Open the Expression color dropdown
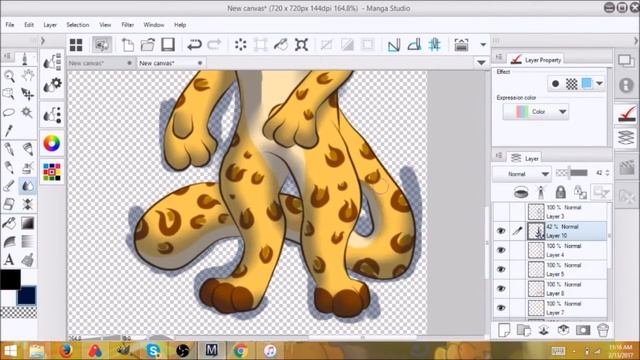640x360 pixels. point(536,111)
